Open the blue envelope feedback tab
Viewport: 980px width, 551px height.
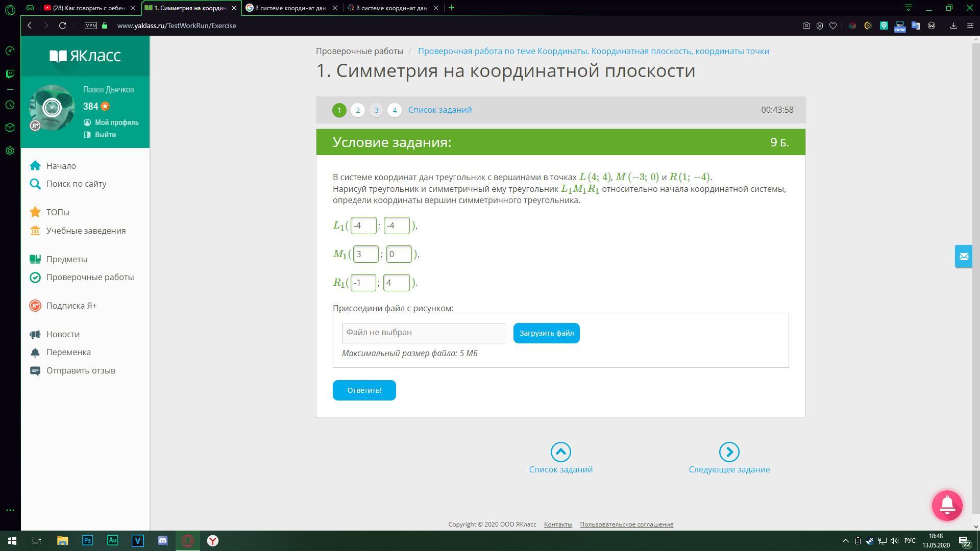pos(964,257)
